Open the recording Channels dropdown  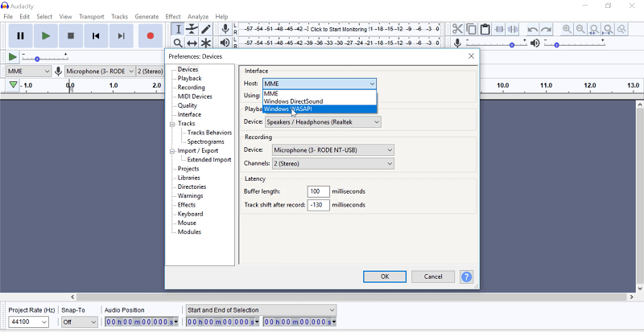point(332,164)
